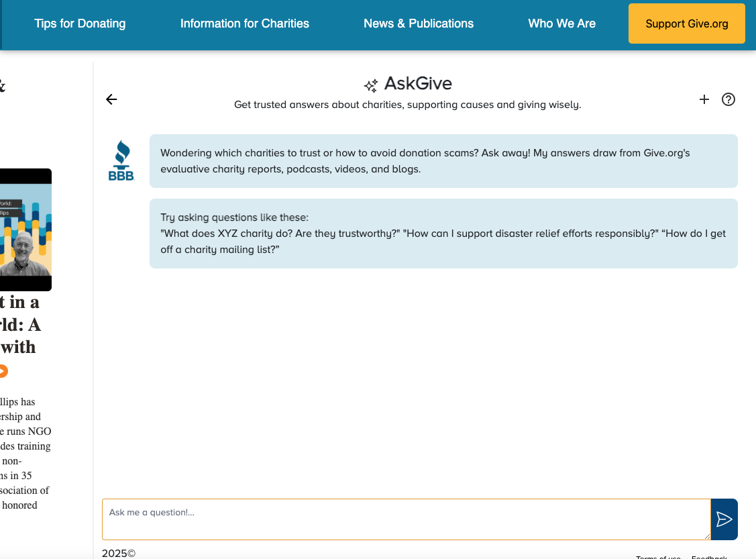This screenshot has height=559, width=756.
Task: Click the BBB torch logo avatar
Action: point(121,161)
